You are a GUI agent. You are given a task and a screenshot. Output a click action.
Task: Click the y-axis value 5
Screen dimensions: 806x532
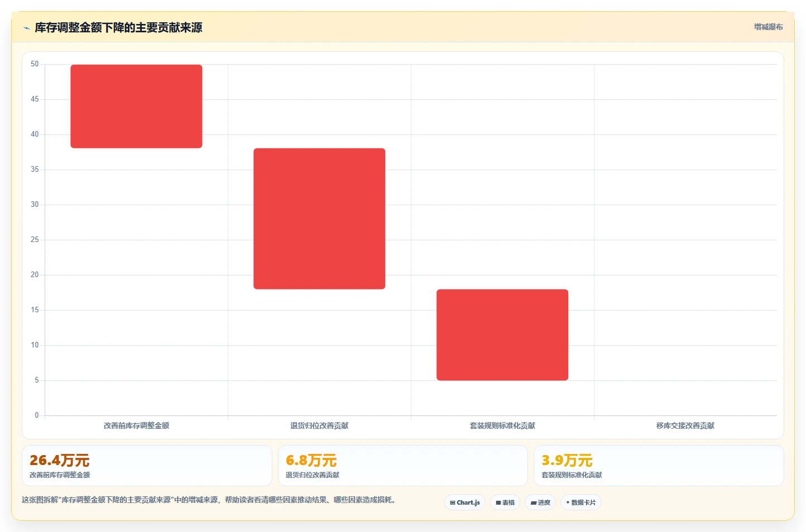[37, 380]
